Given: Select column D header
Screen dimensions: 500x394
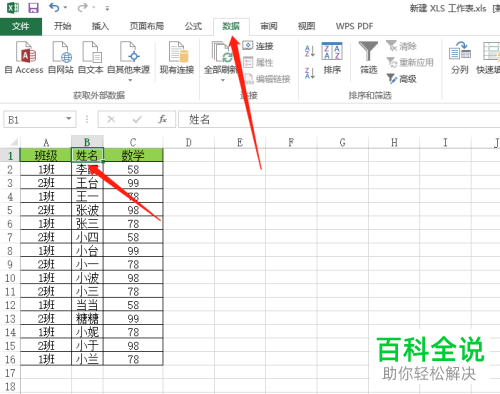Looking at the screenshot, I should pos(189,142).
